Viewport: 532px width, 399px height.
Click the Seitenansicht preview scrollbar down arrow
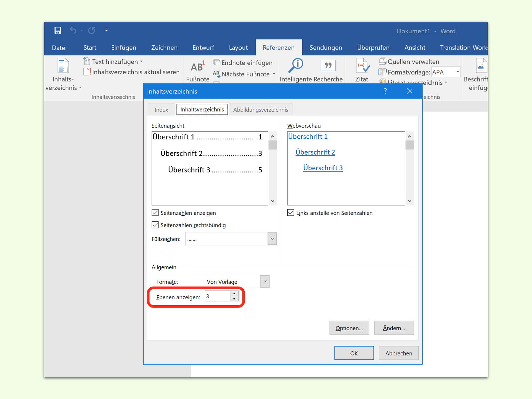coord(273,201)
